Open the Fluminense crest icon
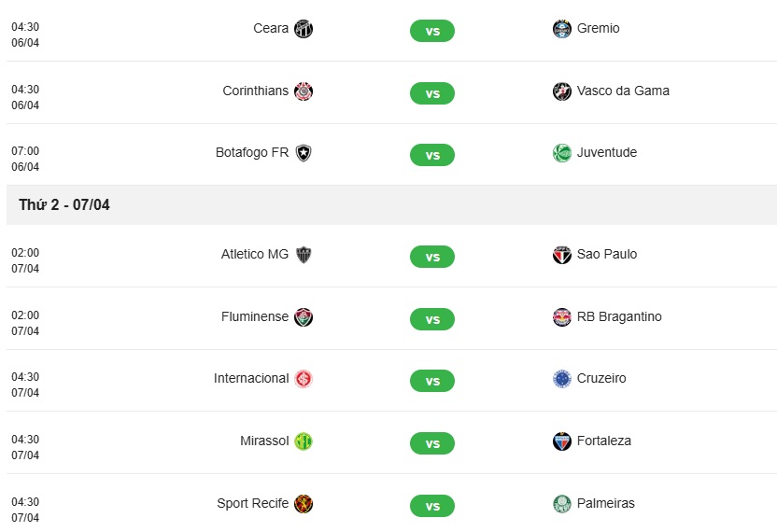This screenshot has height=532, width=777. [x=304, y=317]
